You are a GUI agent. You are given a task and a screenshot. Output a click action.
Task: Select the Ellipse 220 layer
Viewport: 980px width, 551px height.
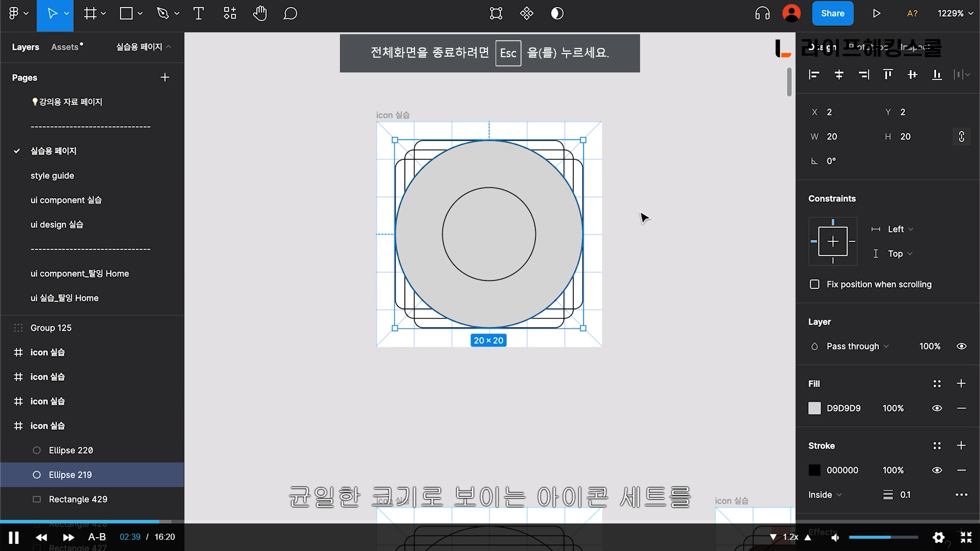tap(71, 450)
